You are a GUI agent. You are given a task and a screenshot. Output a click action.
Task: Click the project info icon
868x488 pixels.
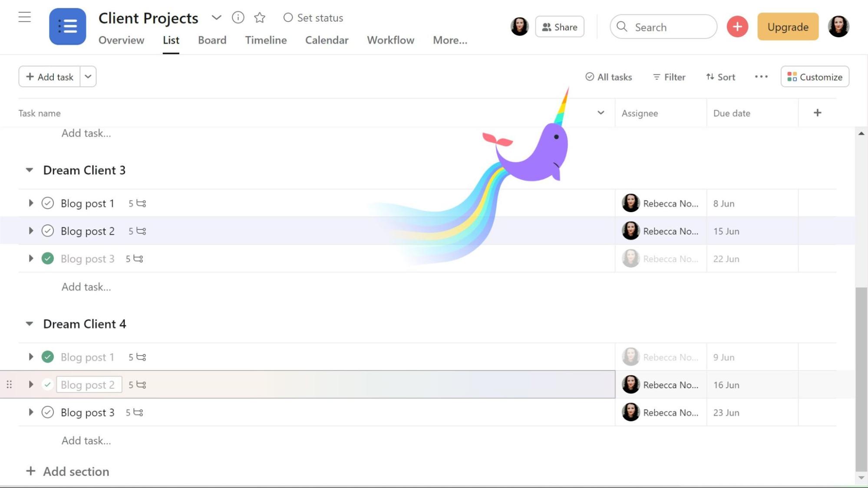238,17
